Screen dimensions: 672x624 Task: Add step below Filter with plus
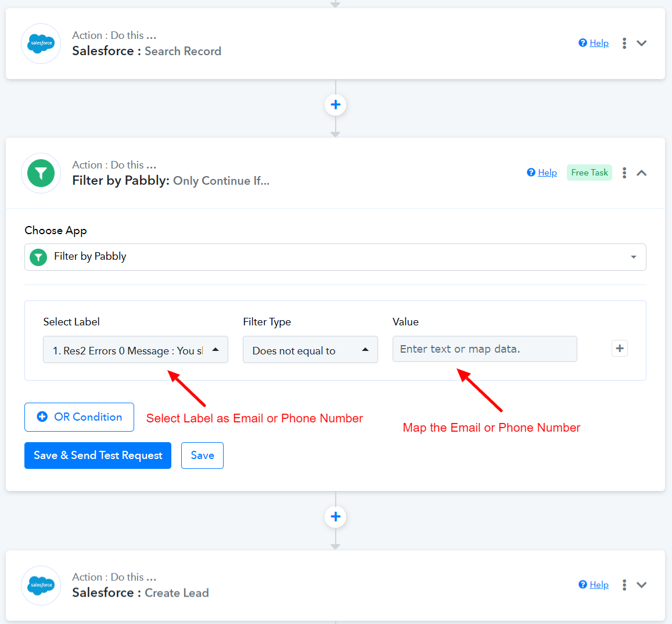(335, 517)
